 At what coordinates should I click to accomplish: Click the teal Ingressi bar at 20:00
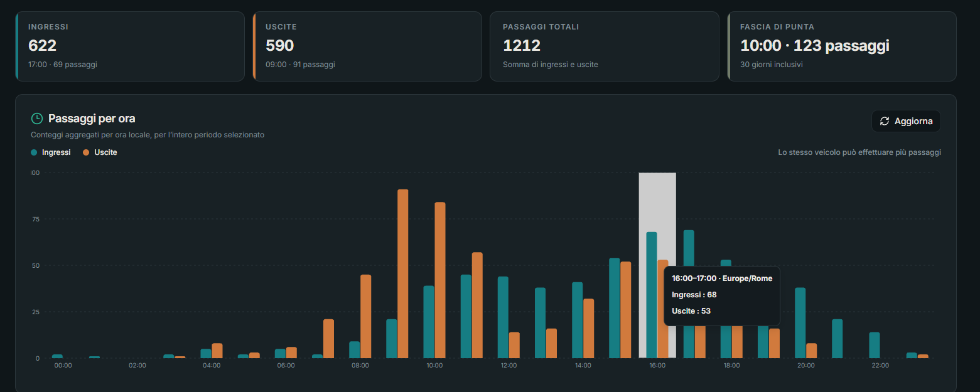[800, 323]
